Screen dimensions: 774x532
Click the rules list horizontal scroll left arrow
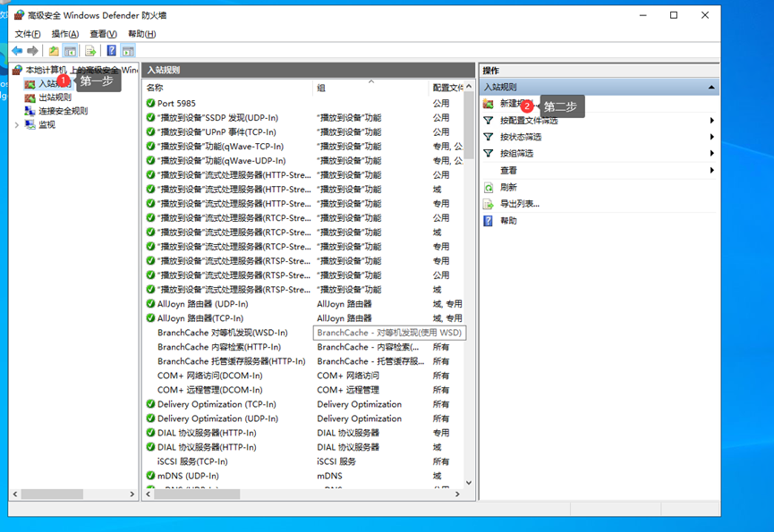[x=149, y=494]
